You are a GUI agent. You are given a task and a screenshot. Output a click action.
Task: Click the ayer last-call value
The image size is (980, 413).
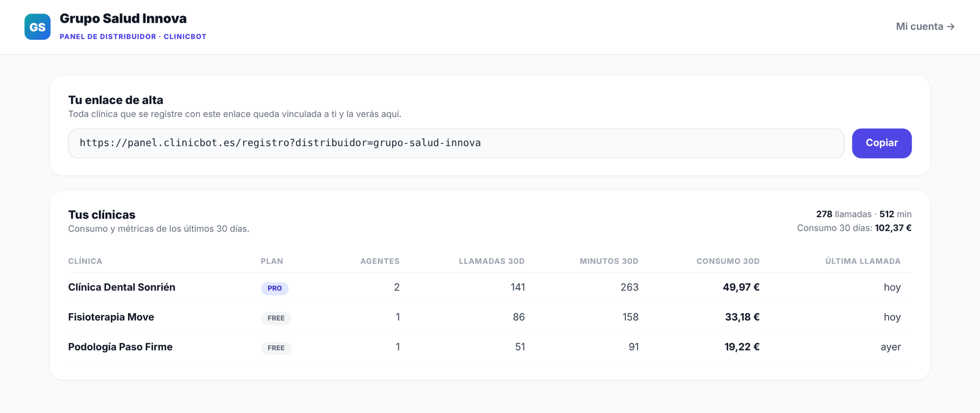coord(891,348)
